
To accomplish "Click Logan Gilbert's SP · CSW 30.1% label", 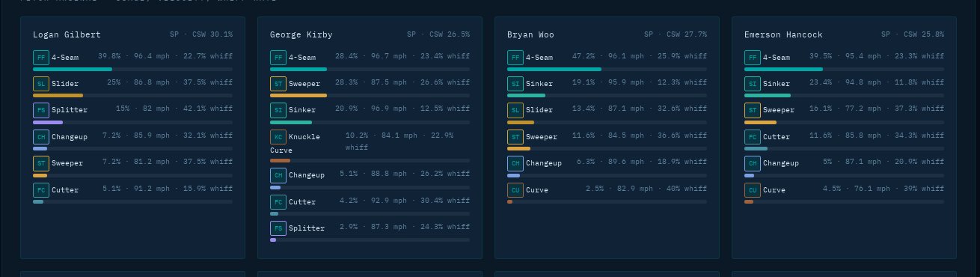I will [x=201, y=34].
